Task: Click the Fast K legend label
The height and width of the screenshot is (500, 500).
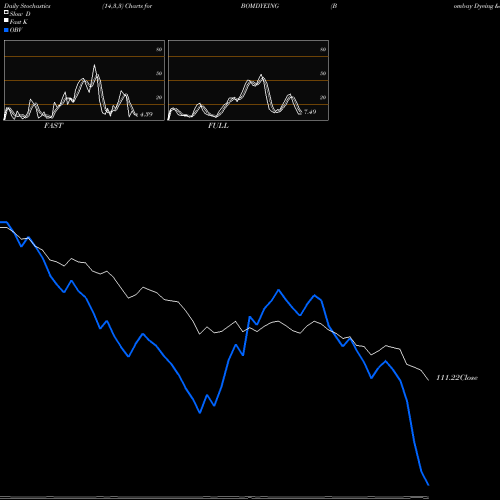Action: coord(19,22)
